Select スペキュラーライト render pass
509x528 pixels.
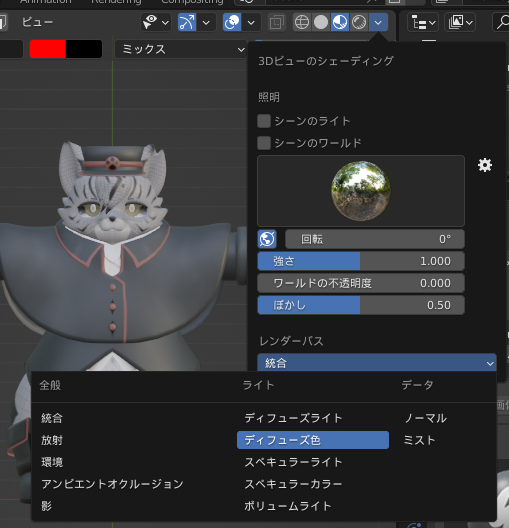pos(293,462)
